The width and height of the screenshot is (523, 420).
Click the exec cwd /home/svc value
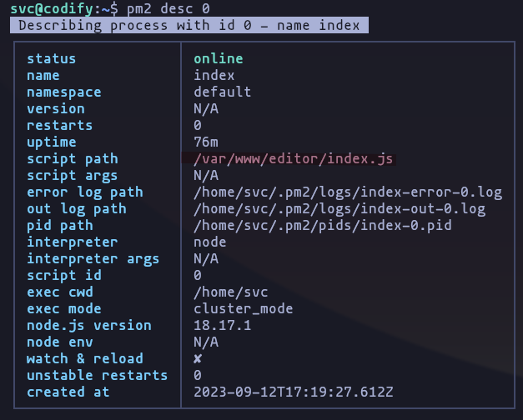coord(231,292)
